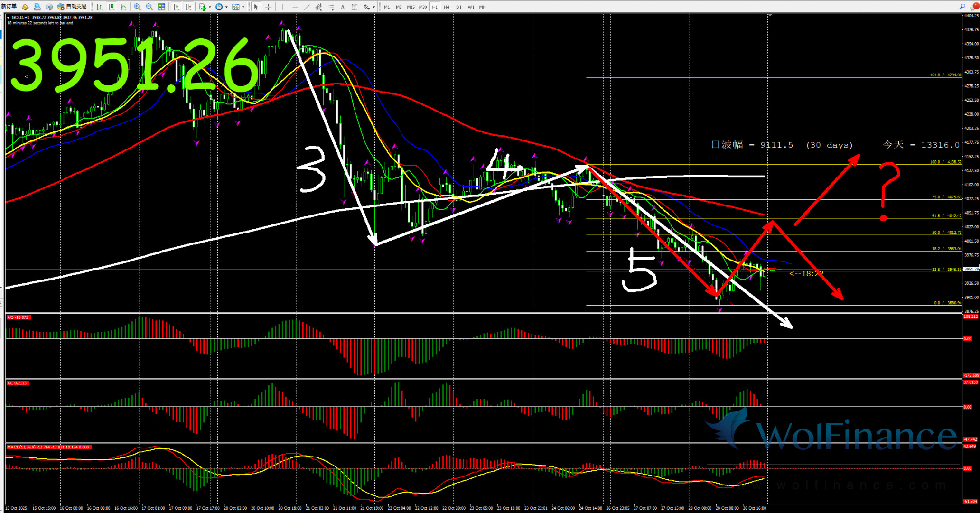
Task: Switch chart to candlestick mode
Action: (x=112, y=7)
